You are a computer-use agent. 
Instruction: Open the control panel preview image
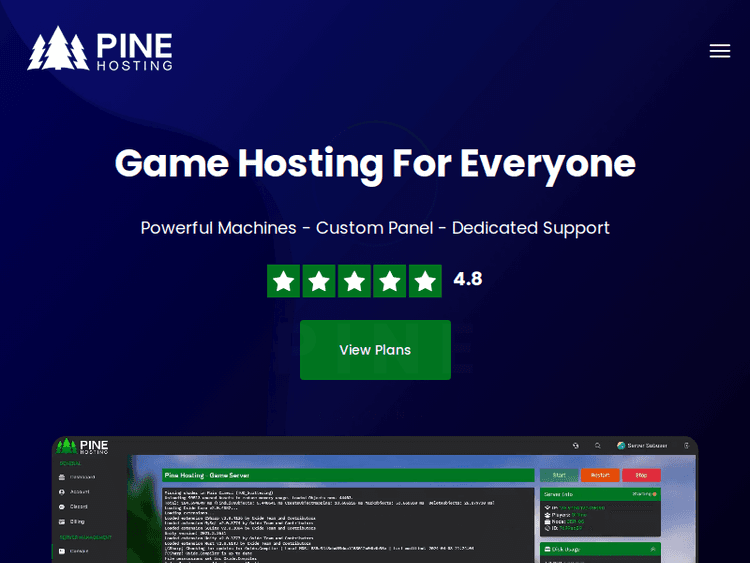point(375,499)
